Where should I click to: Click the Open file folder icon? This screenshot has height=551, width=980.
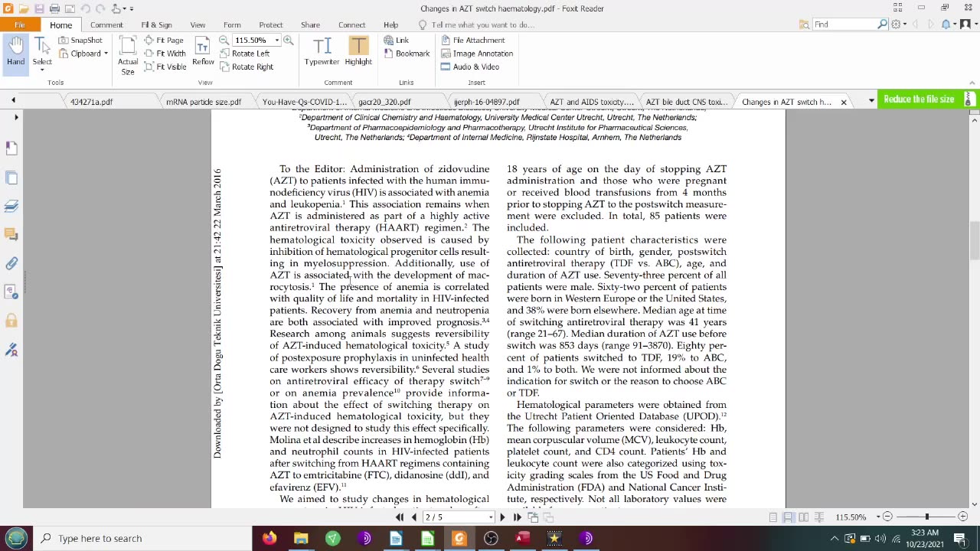24,8
